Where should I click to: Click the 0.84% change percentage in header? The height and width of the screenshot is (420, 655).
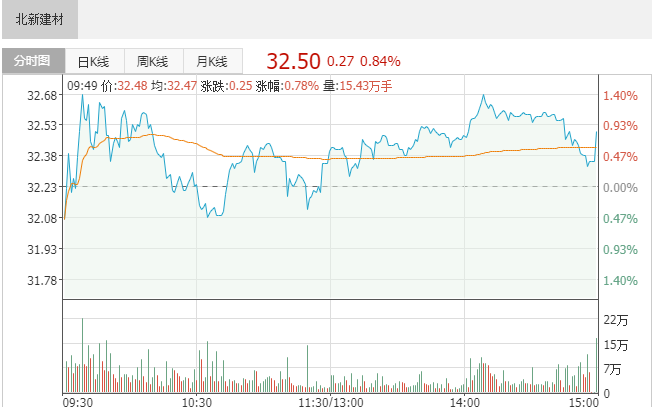380,60
